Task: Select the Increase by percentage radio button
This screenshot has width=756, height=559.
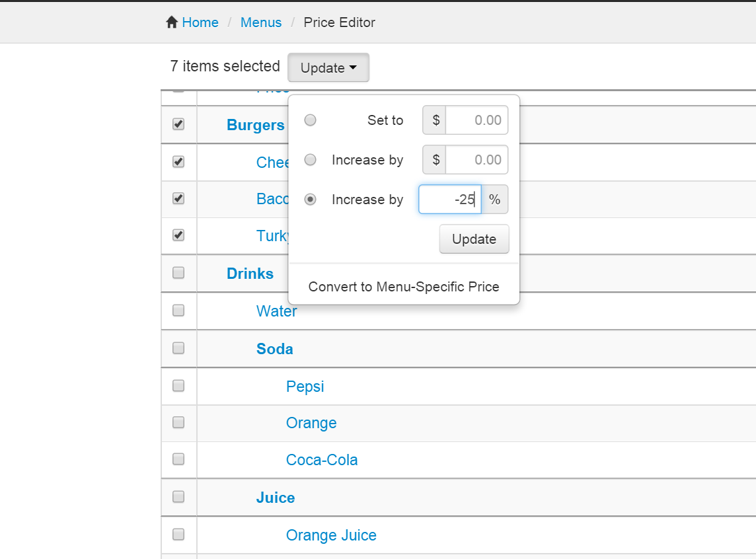Action: tap(310, 199)
